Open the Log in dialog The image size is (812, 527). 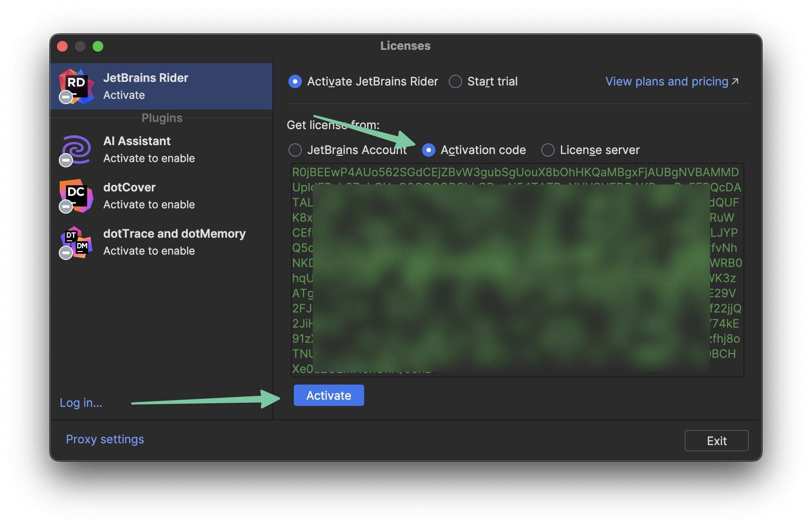pos(81,403)
